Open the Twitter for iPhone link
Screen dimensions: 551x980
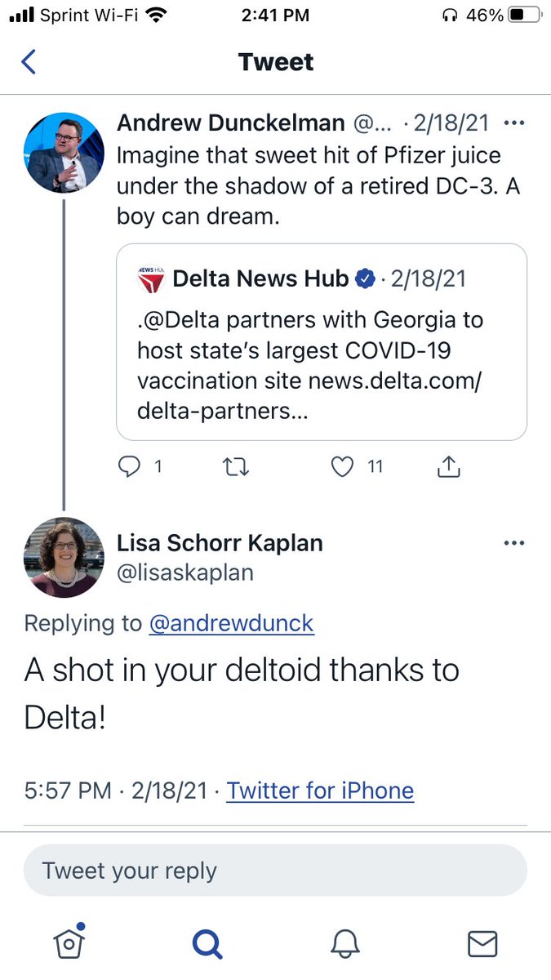pyautogui.click(x=320, y=791)
